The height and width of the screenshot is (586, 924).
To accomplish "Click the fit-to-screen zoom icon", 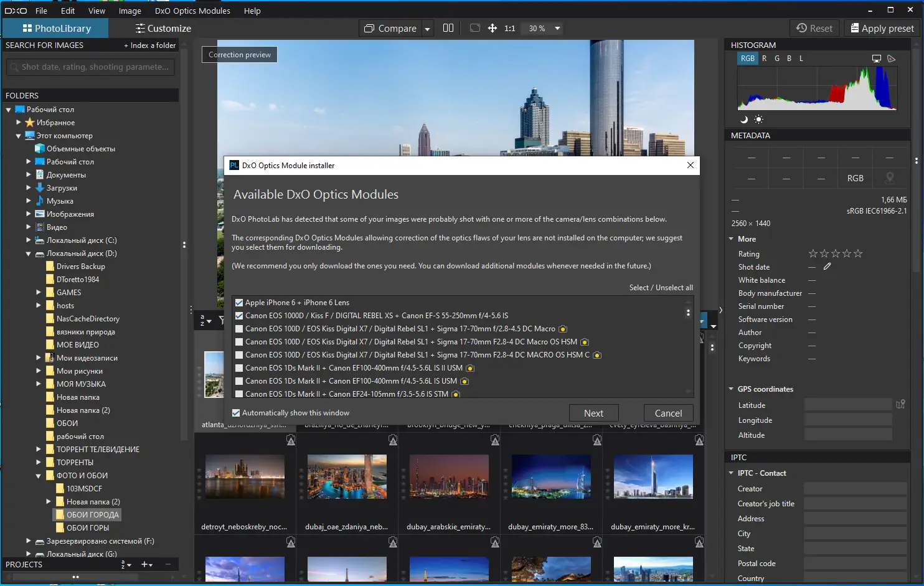I will pyautogui.click(x=475, y=28).
